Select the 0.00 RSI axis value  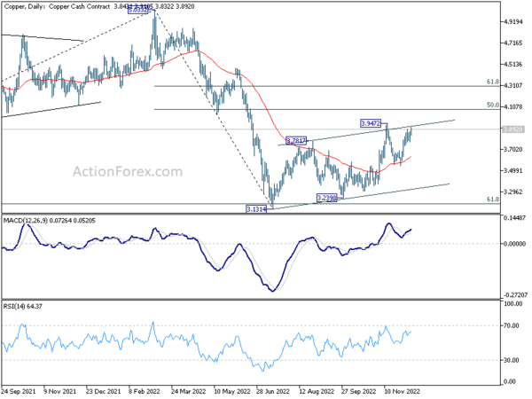coord(511,381)
